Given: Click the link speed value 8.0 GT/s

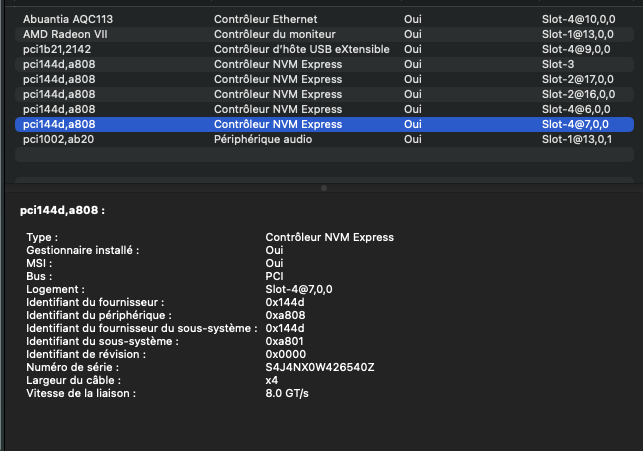Looking at the screenshot, I should (289, 393).
